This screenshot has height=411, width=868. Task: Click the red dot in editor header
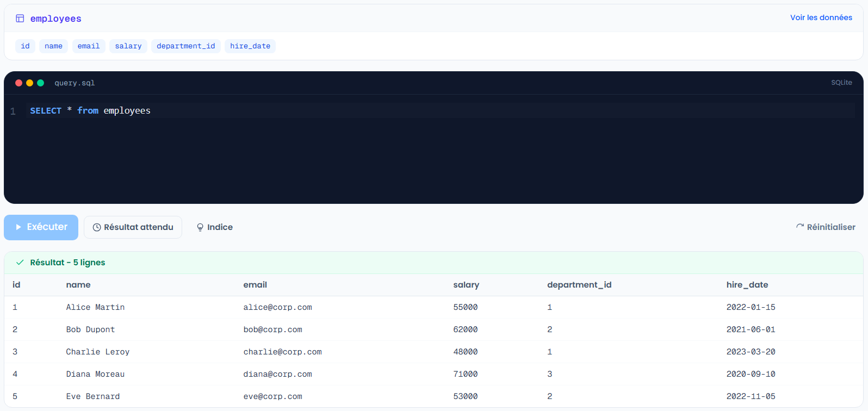(x=18, y=83)
